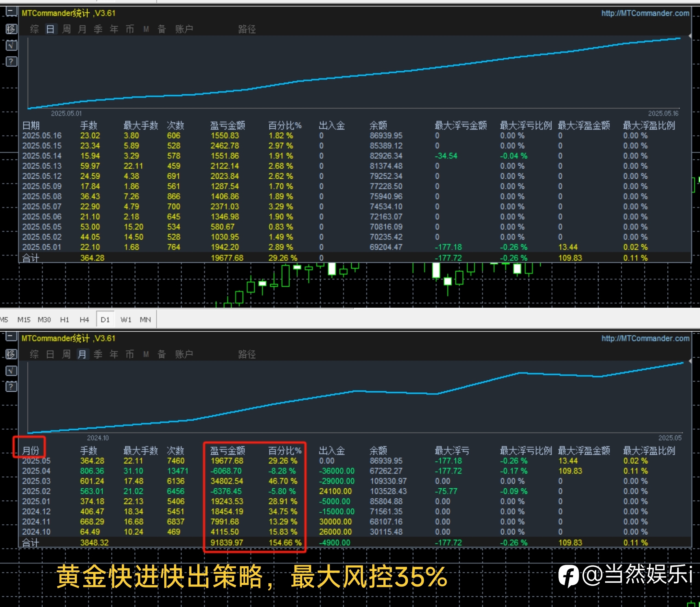Image resolution: width=700 pixels, height=607 pixels.
Task: Select the H4 timeframe tab
Action: pos(84,319)
